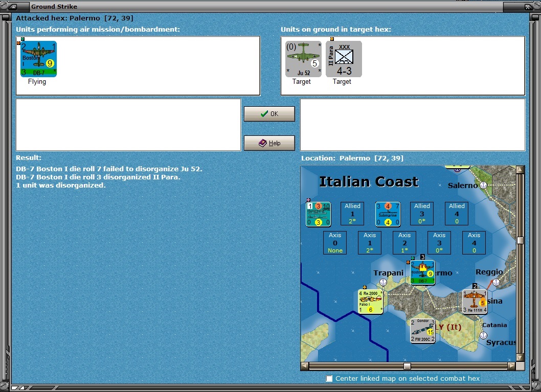Click '1 unit was disorganized' result line

61,185
